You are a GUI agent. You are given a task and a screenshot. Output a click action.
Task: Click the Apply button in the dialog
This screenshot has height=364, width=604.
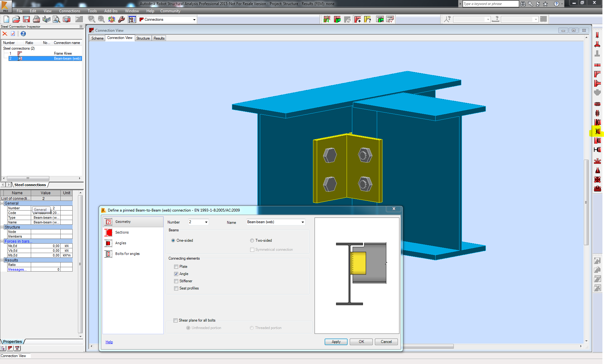tap(336, 342)
